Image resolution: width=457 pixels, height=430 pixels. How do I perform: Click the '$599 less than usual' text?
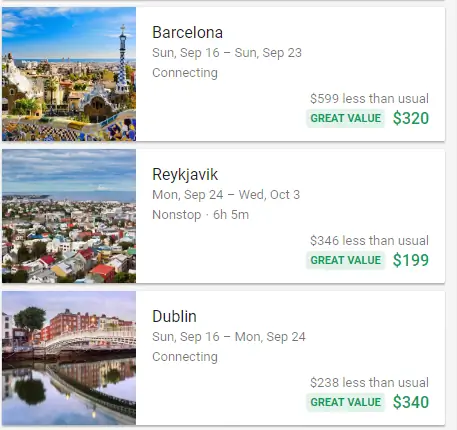click(369, 99)
